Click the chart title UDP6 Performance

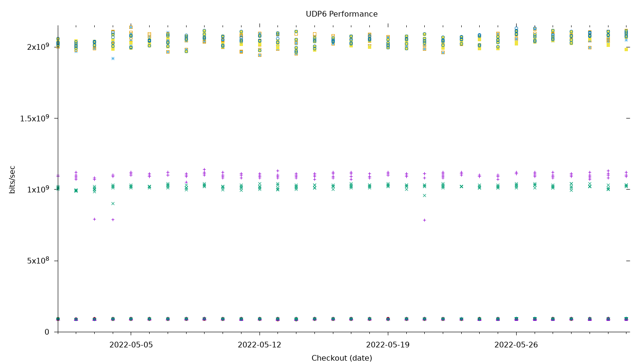click(341, 14)
